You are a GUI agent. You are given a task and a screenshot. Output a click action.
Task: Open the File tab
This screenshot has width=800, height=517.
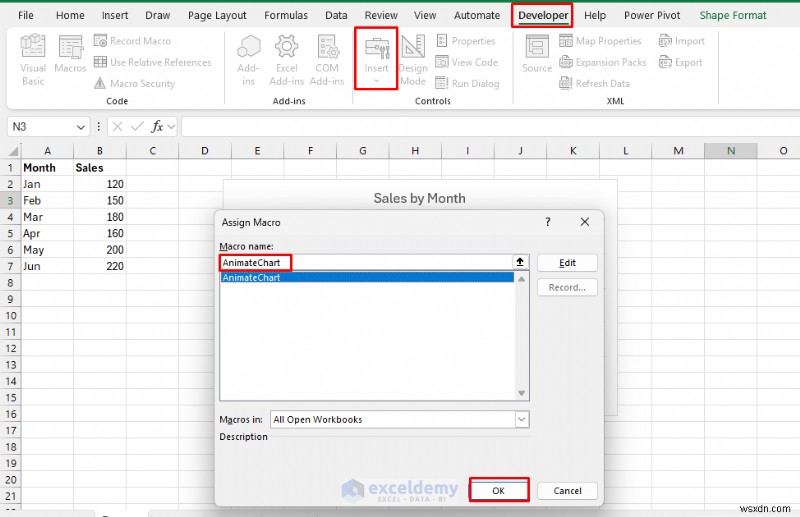point(26,15)
